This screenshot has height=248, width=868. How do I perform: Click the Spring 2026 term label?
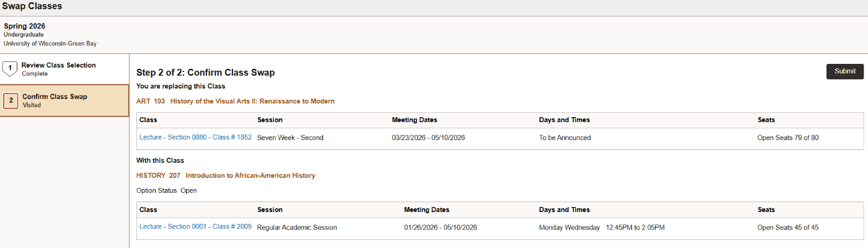click(x=24, y=26)
